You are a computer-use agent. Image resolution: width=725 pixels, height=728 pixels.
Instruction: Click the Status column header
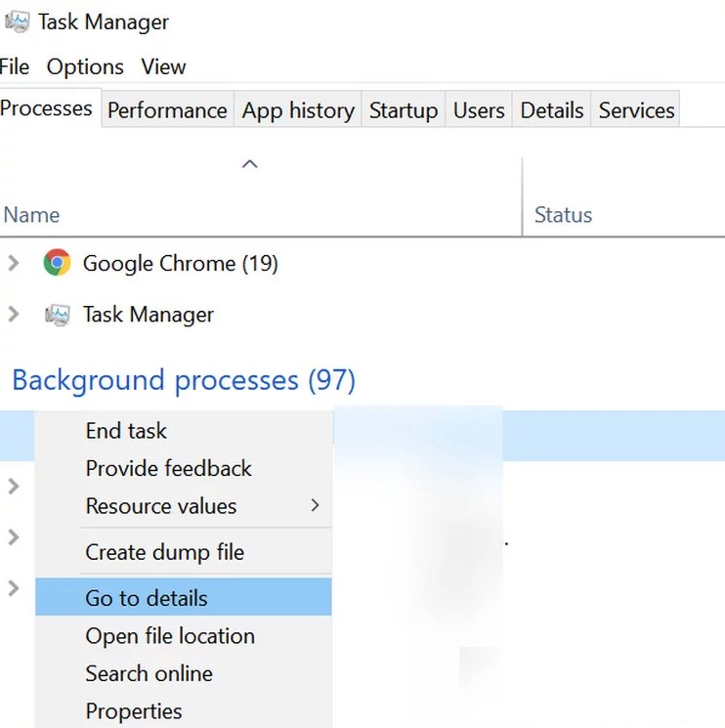tap(563, 215)
